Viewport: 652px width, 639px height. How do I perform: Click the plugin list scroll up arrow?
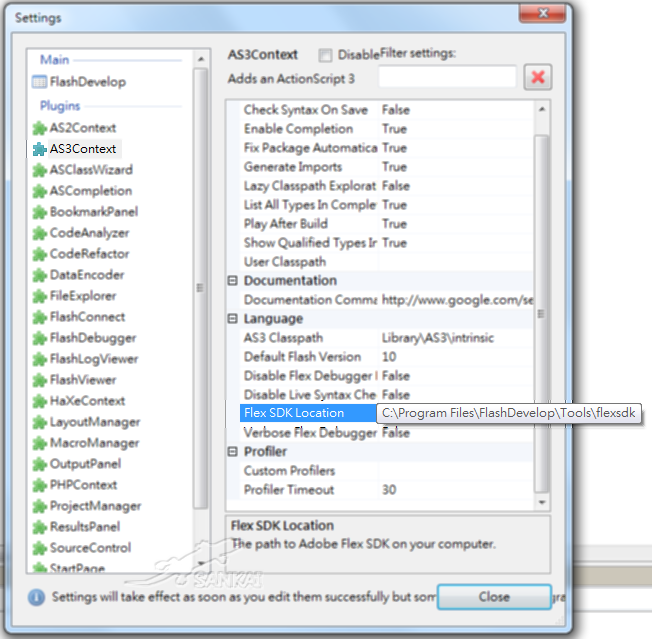tap(201, 59)
